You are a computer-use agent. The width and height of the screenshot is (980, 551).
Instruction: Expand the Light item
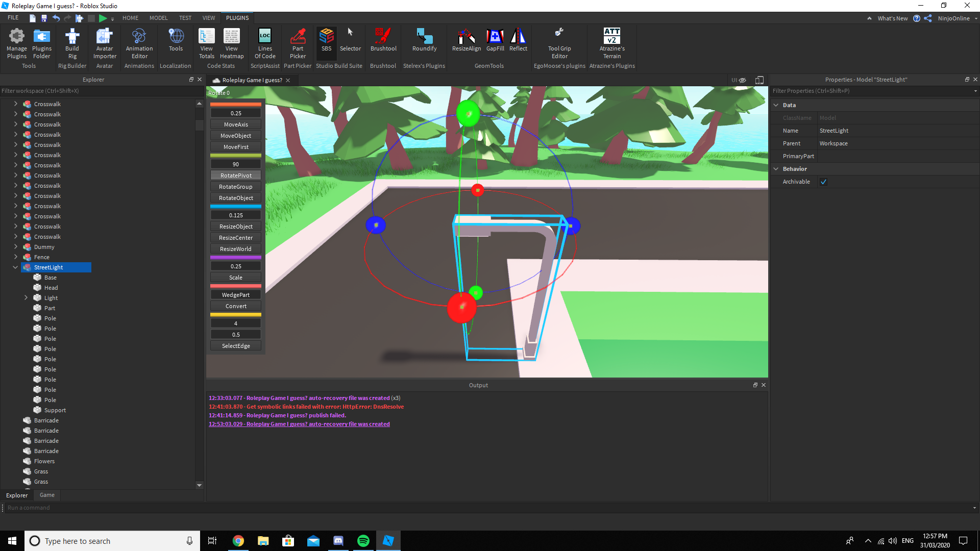(26, 298)
